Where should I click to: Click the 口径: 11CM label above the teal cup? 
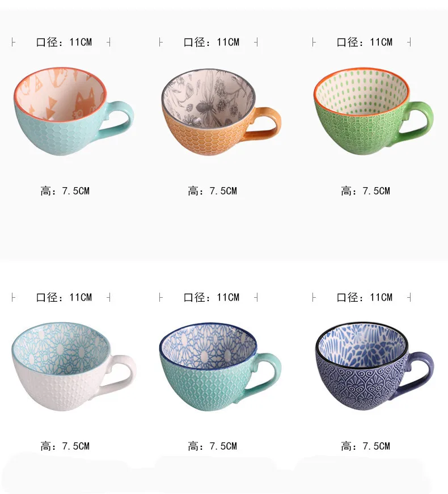212,297
